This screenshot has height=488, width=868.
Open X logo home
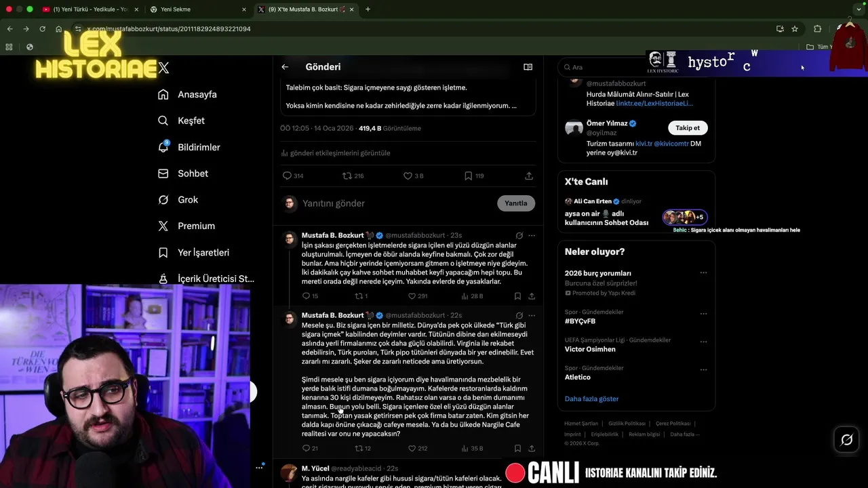tap(163, 68)
